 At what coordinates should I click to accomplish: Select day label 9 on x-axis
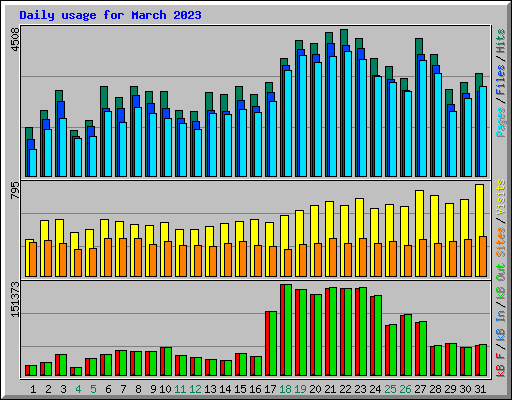[153, 389]
